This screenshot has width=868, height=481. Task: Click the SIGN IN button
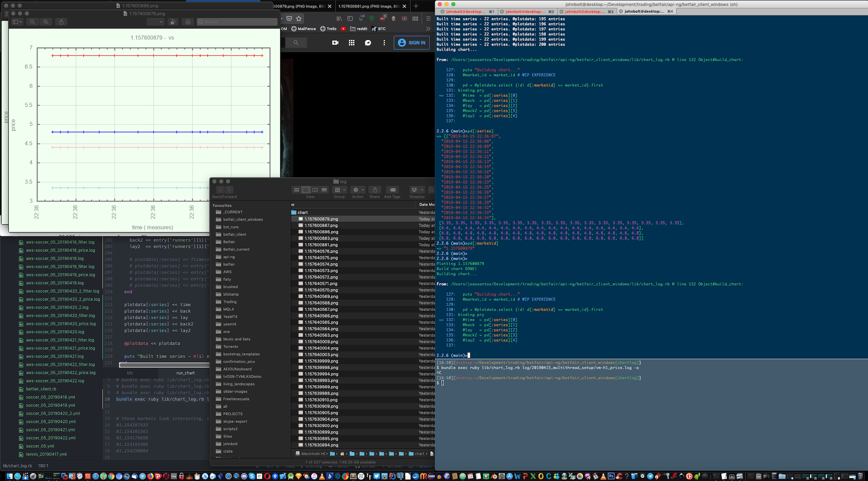click(412, 43)
